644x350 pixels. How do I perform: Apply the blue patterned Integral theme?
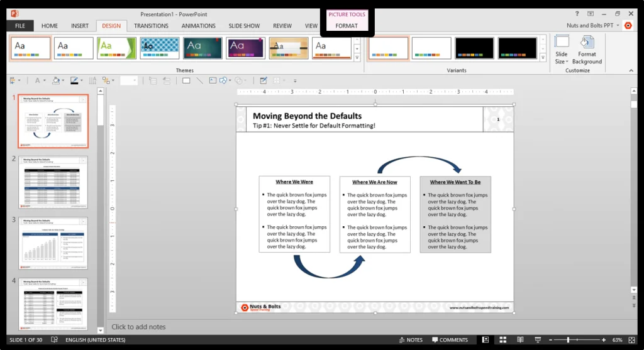click(x=159, y=48)
